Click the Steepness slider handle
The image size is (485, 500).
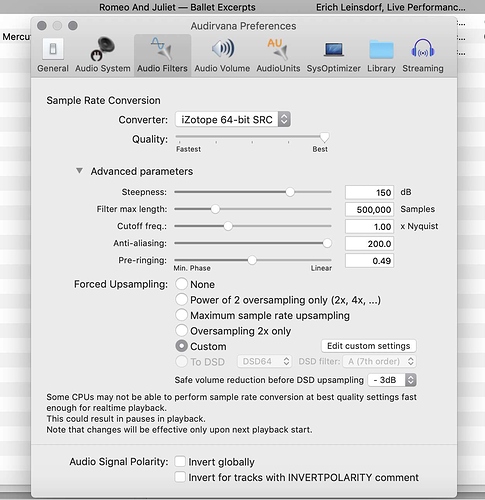290,192
